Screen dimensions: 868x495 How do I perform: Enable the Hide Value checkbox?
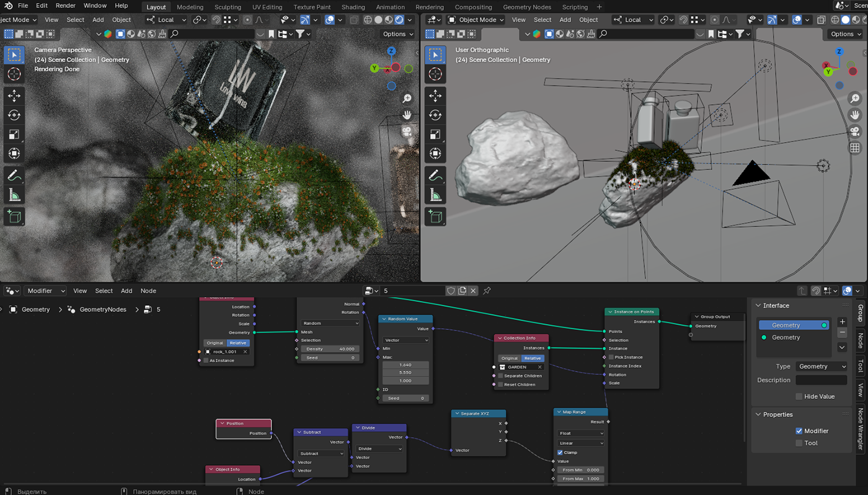click(x=799, y=396)
